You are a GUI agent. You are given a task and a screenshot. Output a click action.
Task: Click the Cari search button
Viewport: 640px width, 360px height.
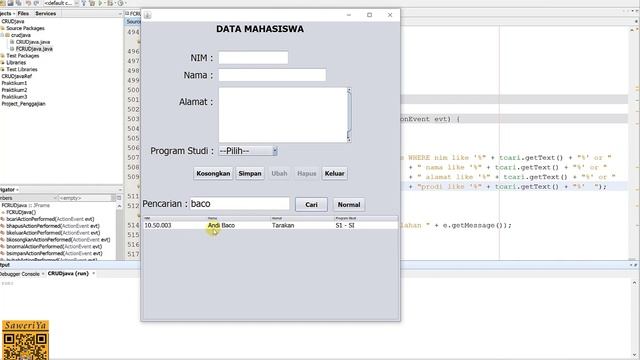(311, 204)
